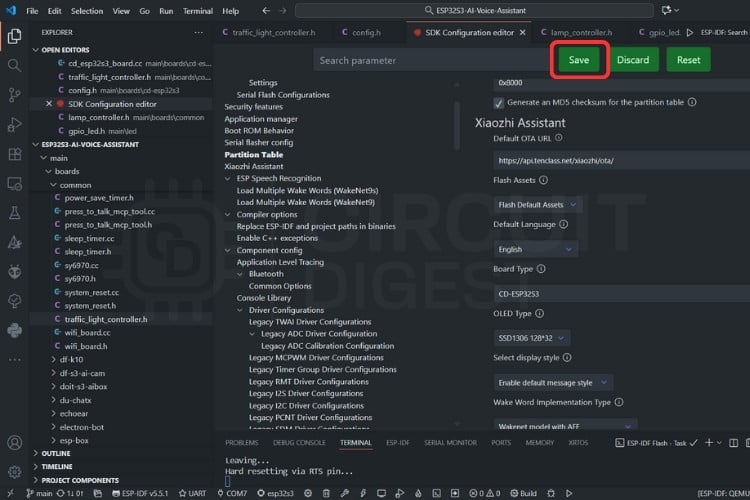This screenshot has width=750, height=500.
Task: Save the SDK configuration
Action: click(579, 60)
